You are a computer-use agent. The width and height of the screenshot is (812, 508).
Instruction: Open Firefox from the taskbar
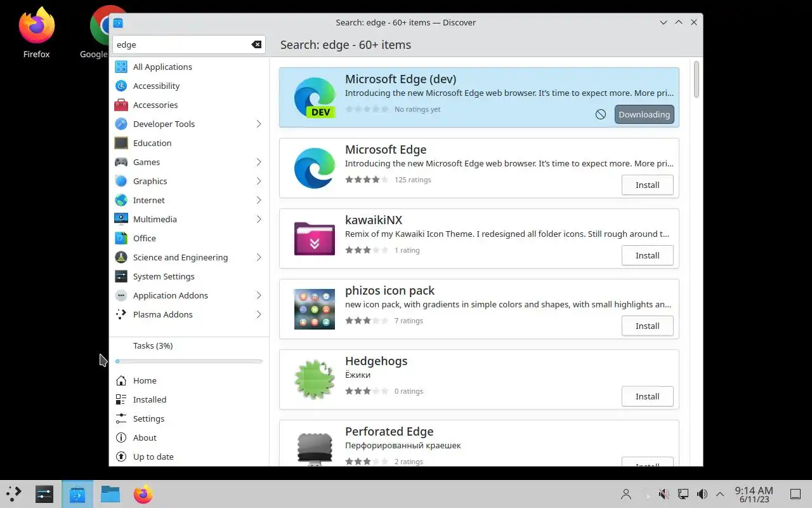pos(143,494)
